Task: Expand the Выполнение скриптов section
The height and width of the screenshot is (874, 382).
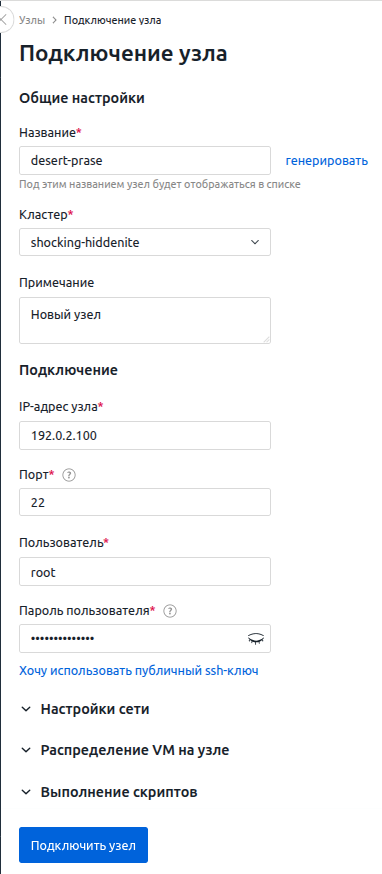Action: pyautogui.click(x=109, y=792)
